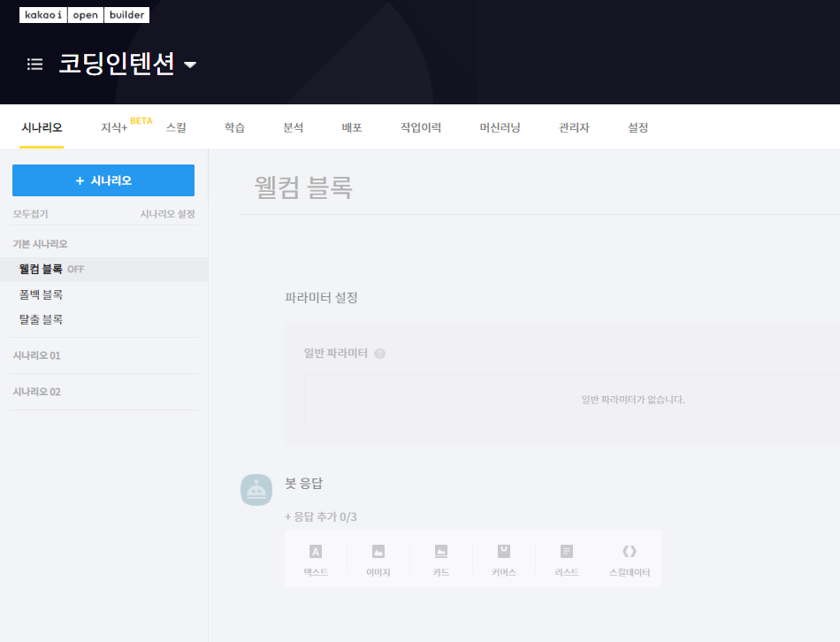840x642 pixels.
Task: Click the bot response robot icon
Action: (256, 490)
